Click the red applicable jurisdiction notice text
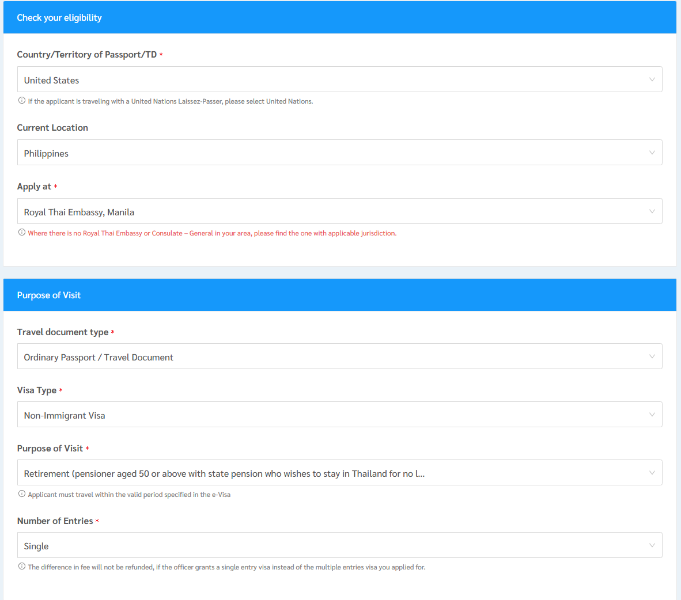The height and width of the screenshot is (600, 681). 212,233
